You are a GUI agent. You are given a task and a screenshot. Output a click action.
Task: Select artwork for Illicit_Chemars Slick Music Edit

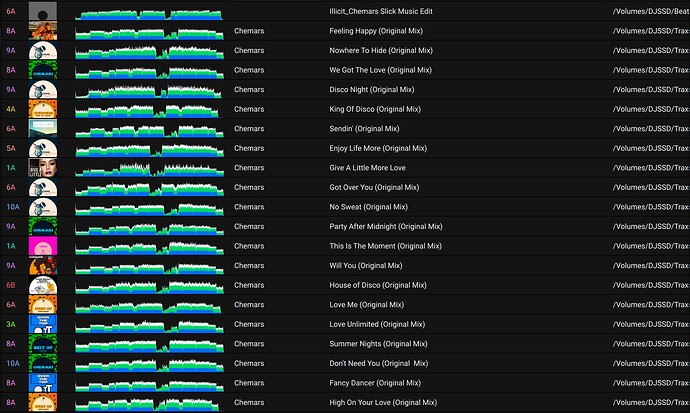[42, 12]
